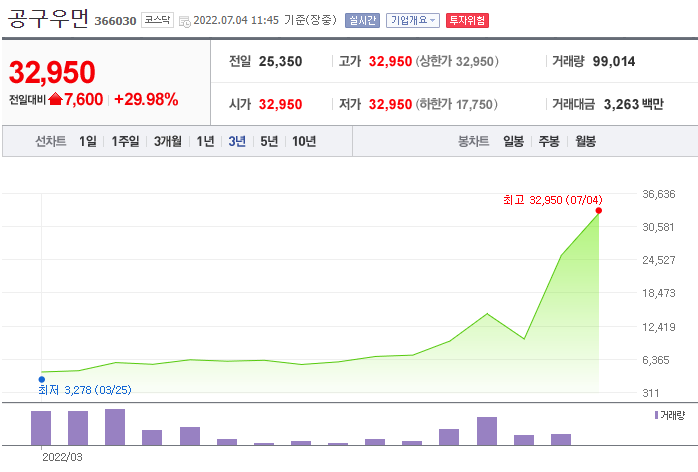698x472 pixels.
Task: Click the change percentage +29.98%
Action: pos(146,99)
